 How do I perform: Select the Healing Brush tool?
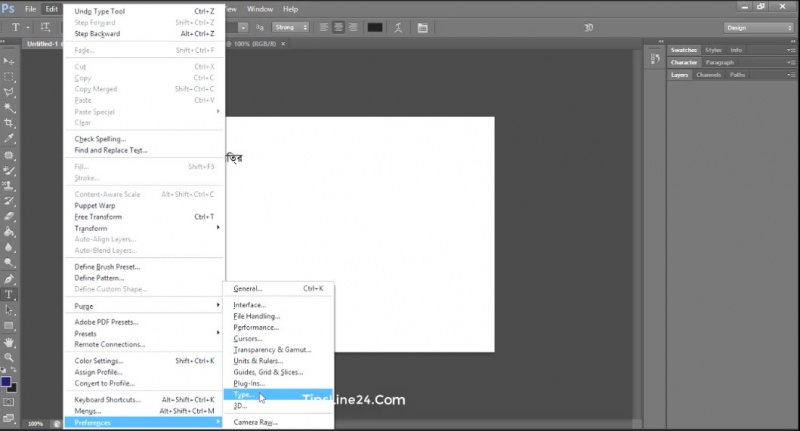[x=9, y=155]
